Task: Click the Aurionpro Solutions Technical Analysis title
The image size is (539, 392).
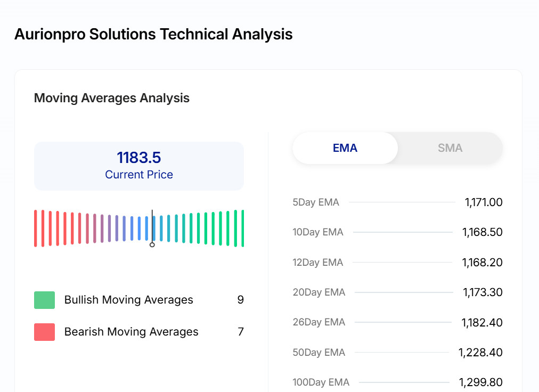Action: tap(153, 34)
